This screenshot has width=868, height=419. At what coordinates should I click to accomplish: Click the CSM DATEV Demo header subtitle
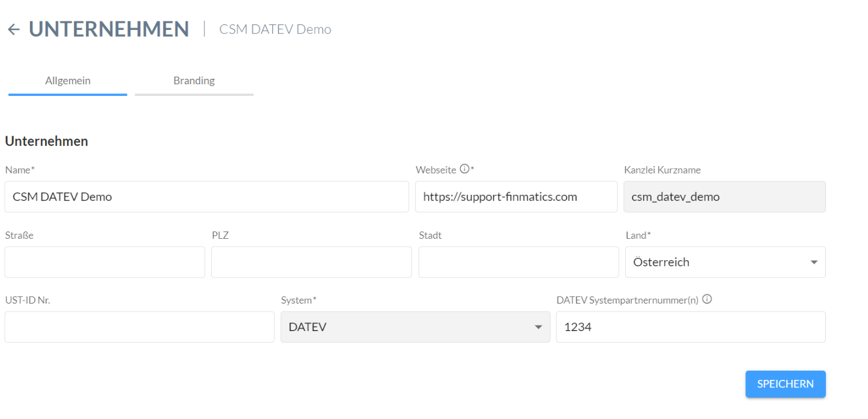pos(275,29)
